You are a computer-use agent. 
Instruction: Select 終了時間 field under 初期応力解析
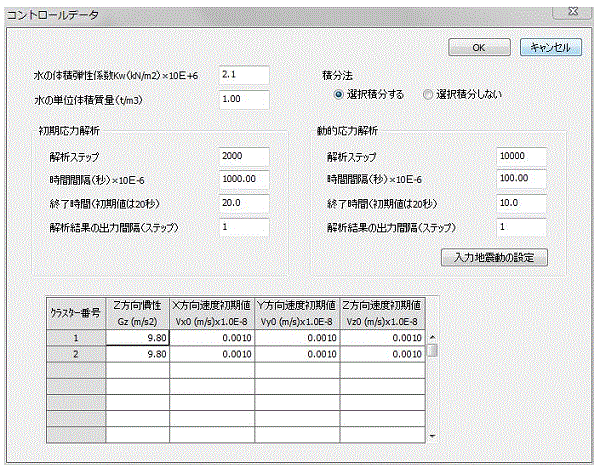click(x=244, y=203)
